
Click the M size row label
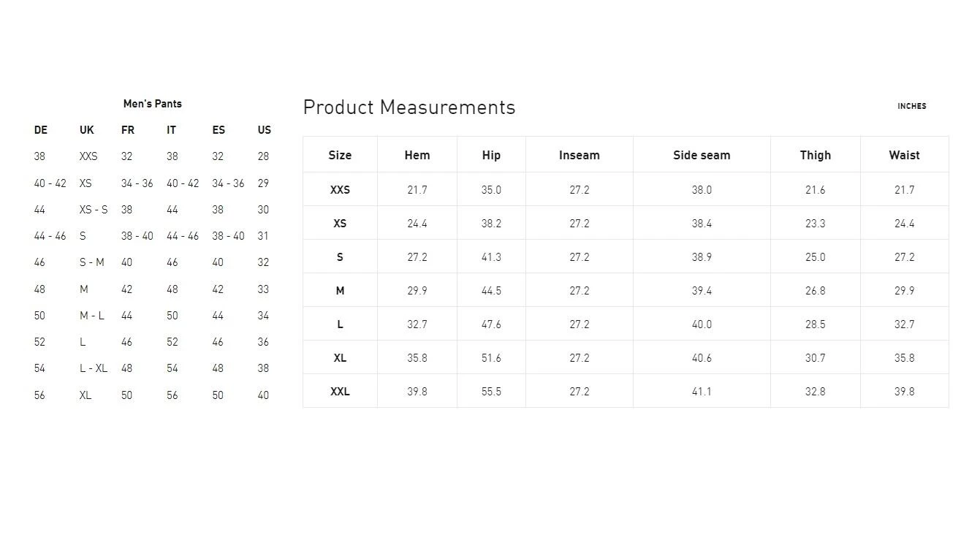pyautogui.click(x=340, y=291)
